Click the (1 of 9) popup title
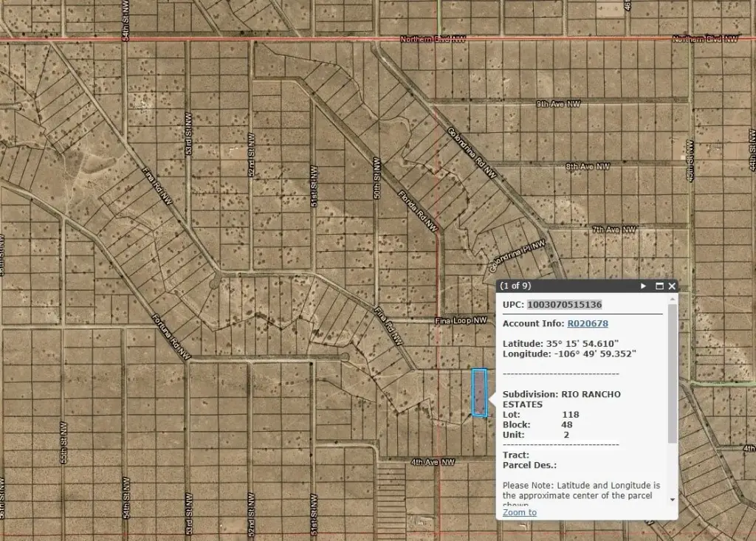The height and width of the screenshot is (541, 756). (x=515, y=286)
